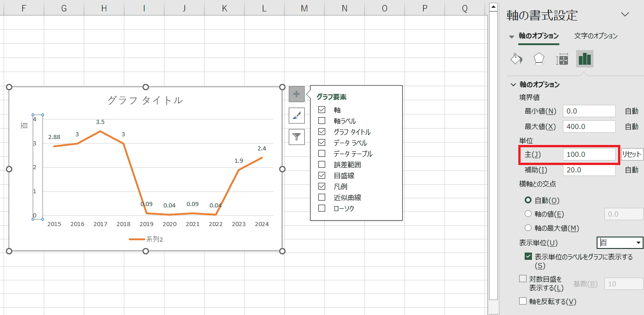The image size is (644, 315).
Task: Switch to the 軸のオプション tab
Action: tap(539, 36)
